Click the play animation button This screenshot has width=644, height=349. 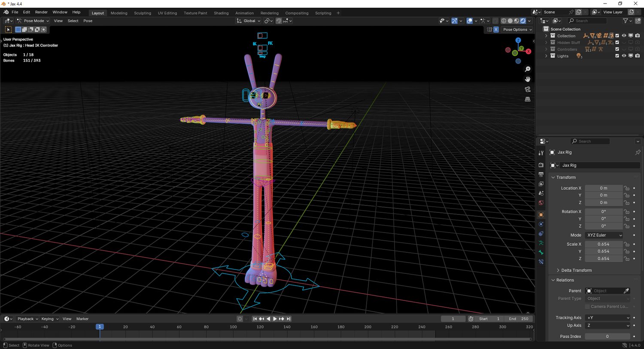275,319
